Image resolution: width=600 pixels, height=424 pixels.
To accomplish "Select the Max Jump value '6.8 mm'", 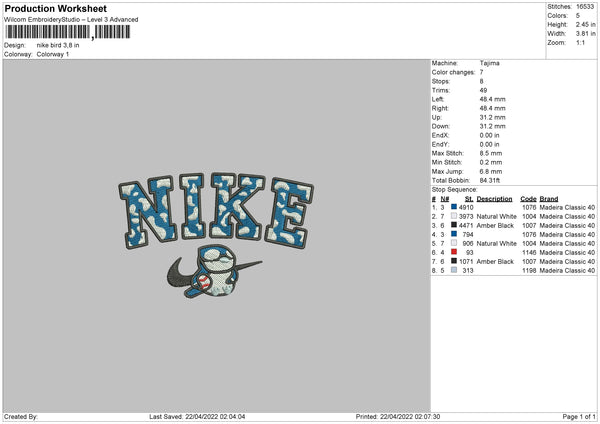I will coord(491,171).
